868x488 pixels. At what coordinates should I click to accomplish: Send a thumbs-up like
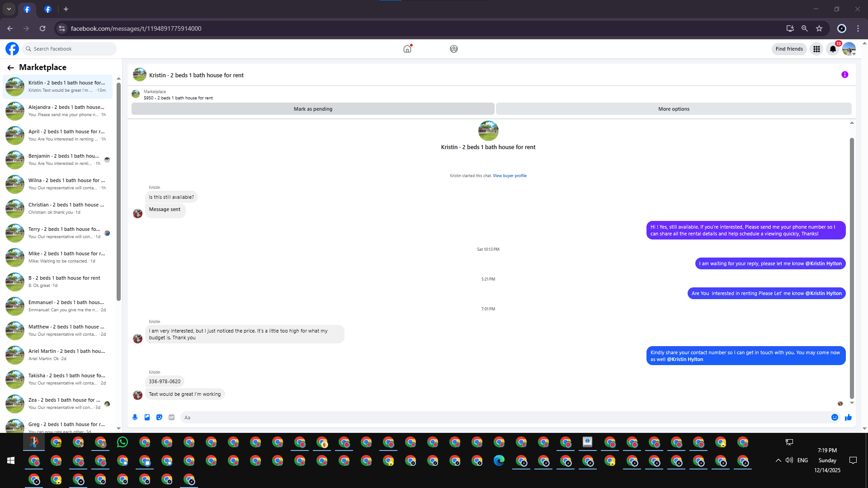848,418
